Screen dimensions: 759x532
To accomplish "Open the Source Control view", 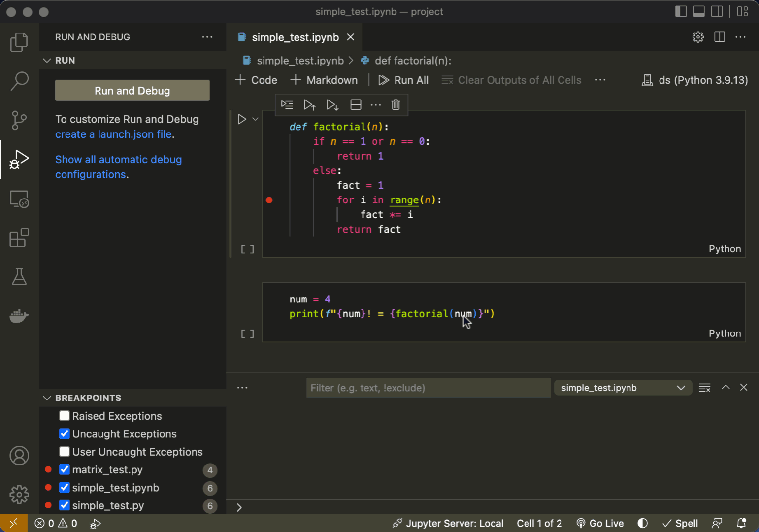I will pyautogui.click(x=19, y=120).
